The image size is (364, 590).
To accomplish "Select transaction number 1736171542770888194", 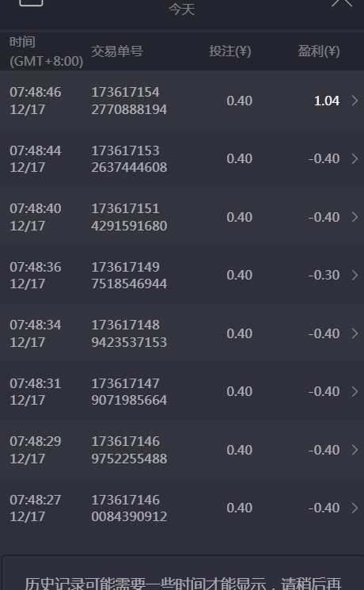I will click(x=129, y=101).
